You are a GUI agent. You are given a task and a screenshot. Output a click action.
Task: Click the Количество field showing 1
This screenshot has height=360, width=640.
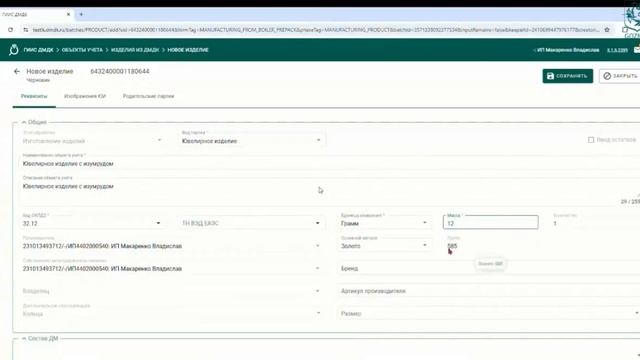click(x=594, y=223)
